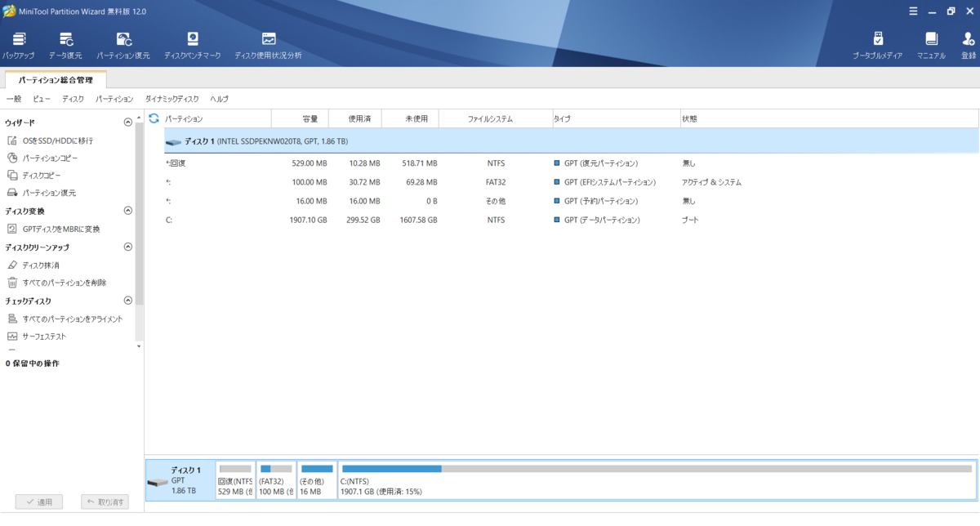Choose パーティションコピー wizard
Image resolution: width=980 pixels, height=526 pixels.
(42, 158)
